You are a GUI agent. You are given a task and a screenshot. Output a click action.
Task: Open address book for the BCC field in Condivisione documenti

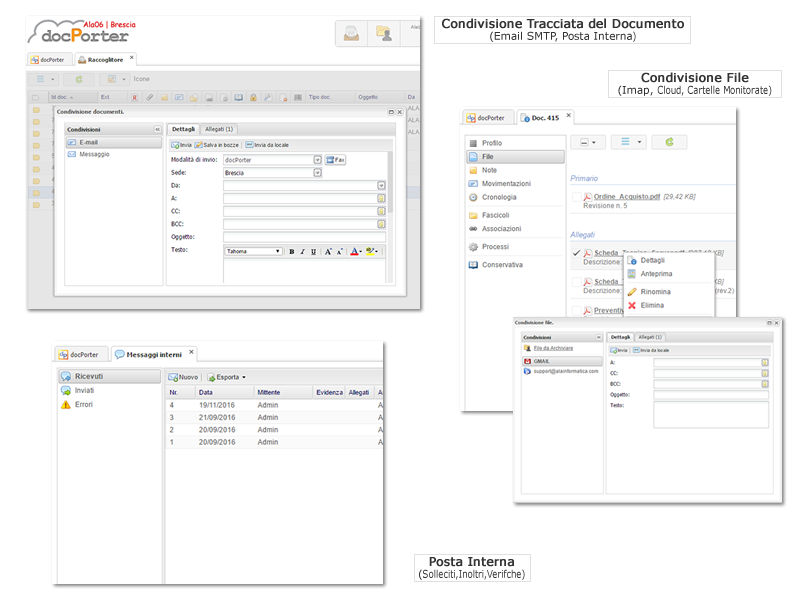(381, 224)
